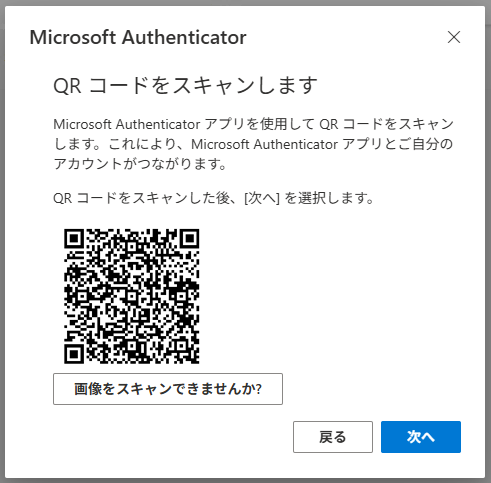Click the Microsoft Authenticator dialog title
The height and width of the screenshot is (483, 491).
coord(138,37)
